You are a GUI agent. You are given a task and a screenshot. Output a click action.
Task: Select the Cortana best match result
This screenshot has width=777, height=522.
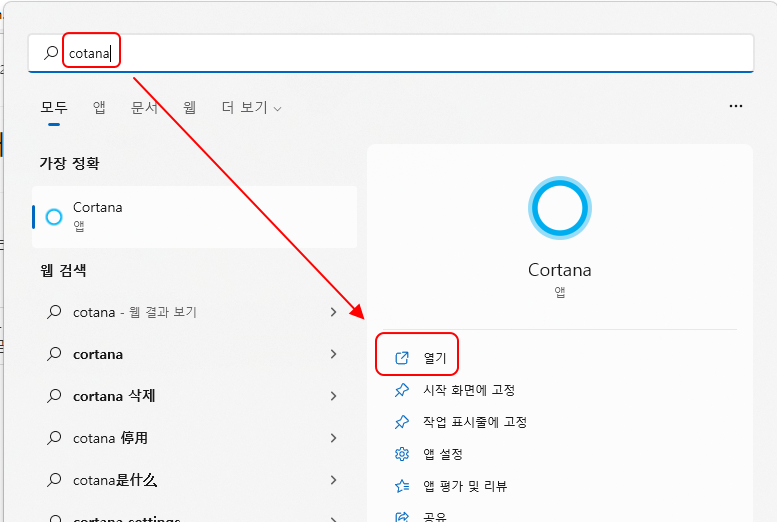(195, 217)
